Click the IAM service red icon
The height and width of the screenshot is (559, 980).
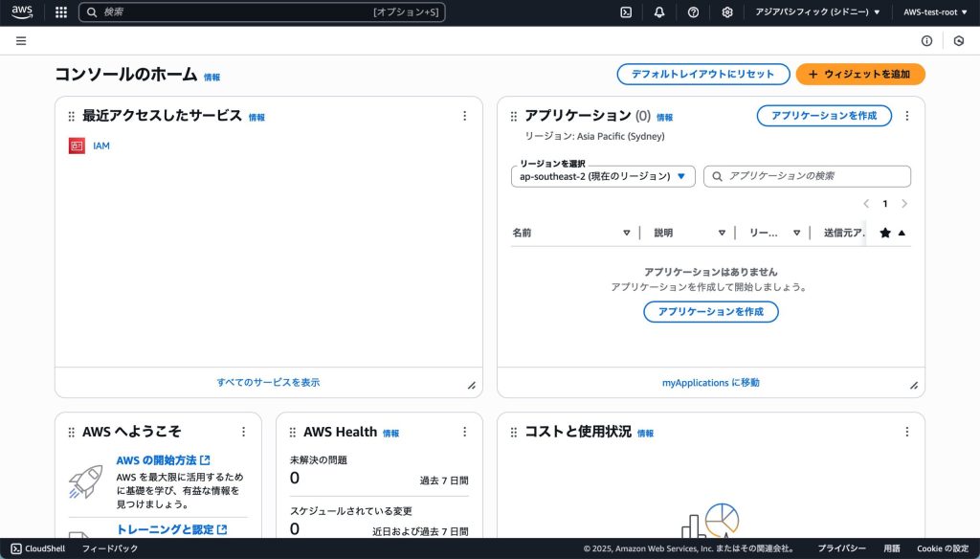77,145
